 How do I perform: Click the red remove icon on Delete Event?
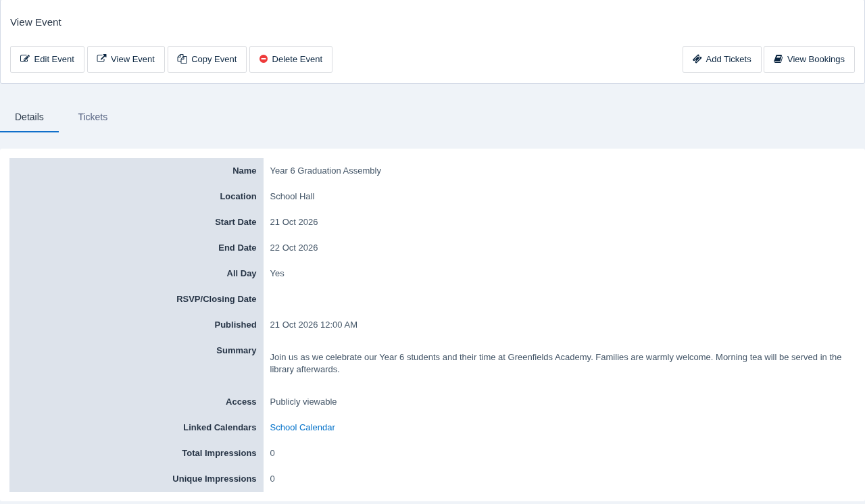(x=264, y=59)
